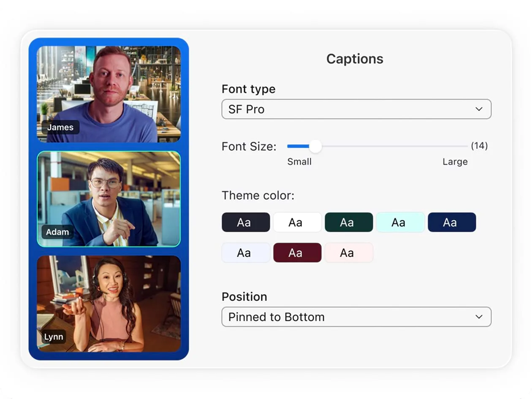
Task: Select the dark charcoal theme color swatch
Action: coord(246,223)
